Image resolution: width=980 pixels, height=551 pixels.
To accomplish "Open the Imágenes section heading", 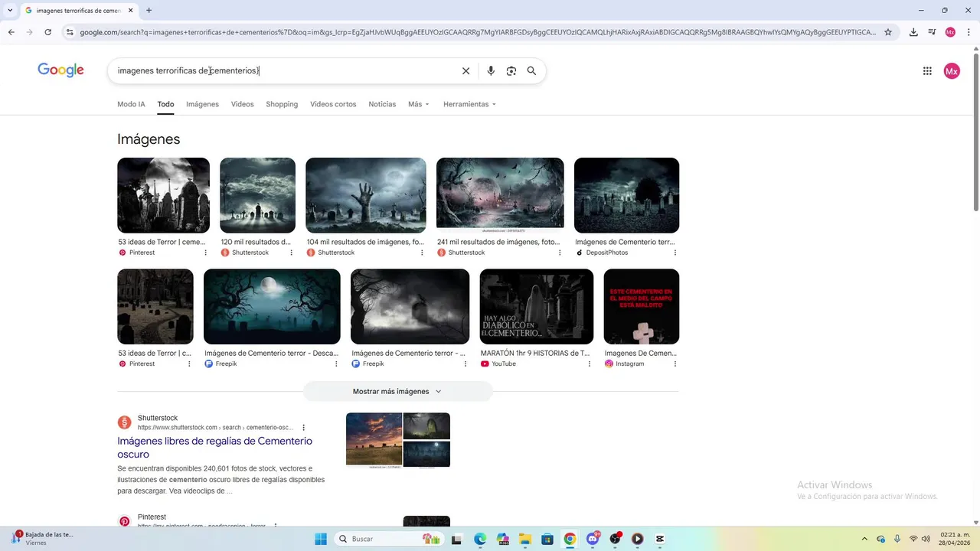I will (149, 139).
